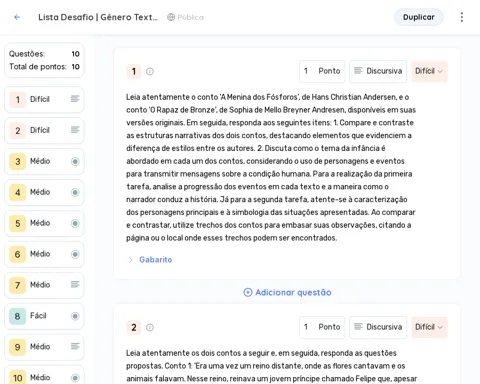Click the Discursiva type button of question 1
This screenshot has width=480, height=384.
(x=378, y=71)
